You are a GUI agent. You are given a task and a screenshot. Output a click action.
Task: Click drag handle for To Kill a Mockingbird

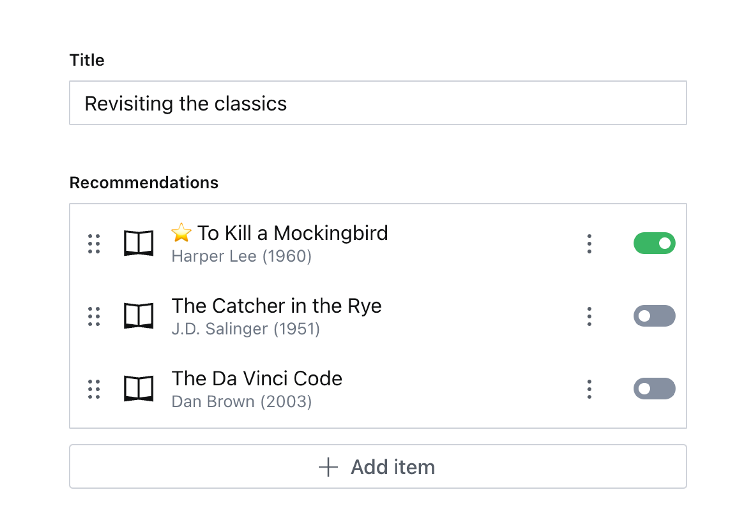tap(94, 244)
